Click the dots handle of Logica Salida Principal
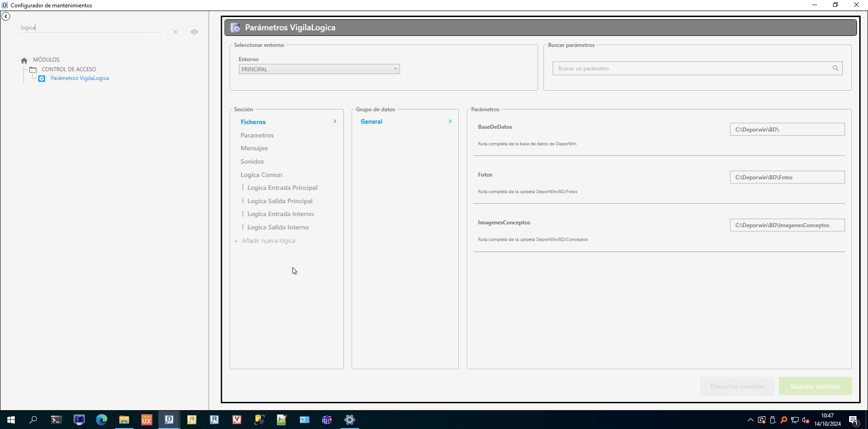The image size is (868, 429). (243, 201)
